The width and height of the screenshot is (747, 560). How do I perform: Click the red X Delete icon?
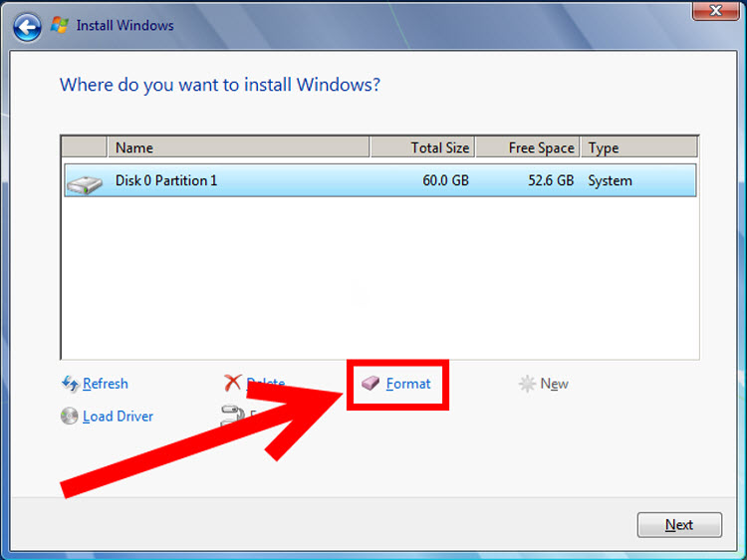232,383
